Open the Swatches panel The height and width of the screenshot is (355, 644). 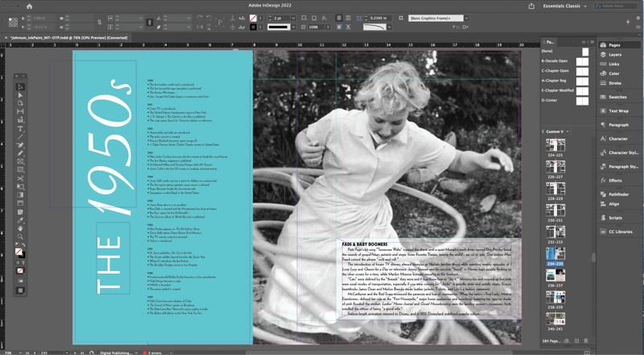click(618, 97)
